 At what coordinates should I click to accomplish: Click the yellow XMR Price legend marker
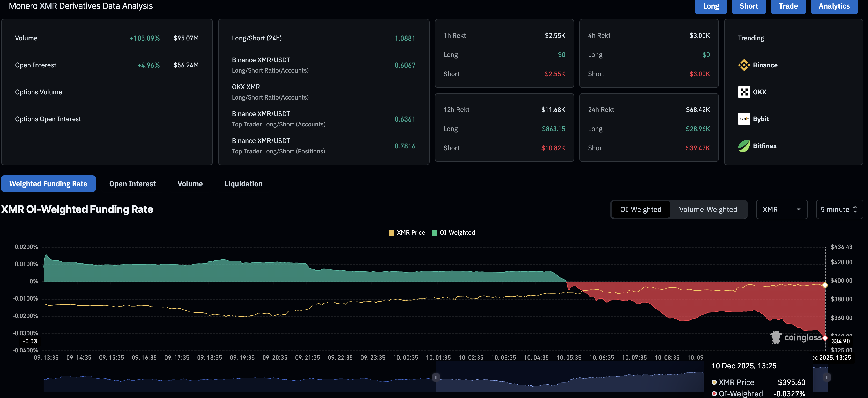[x=392, y=232]
